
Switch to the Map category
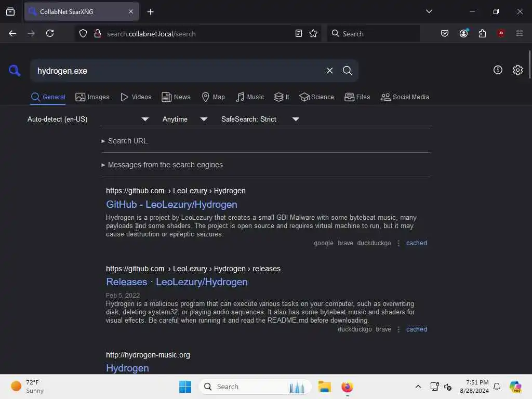click(213, 97)
